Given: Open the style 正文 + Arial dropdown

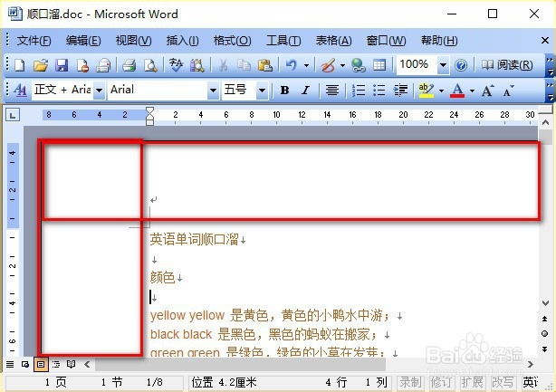Looking at the screenshot, I should 100,90.
